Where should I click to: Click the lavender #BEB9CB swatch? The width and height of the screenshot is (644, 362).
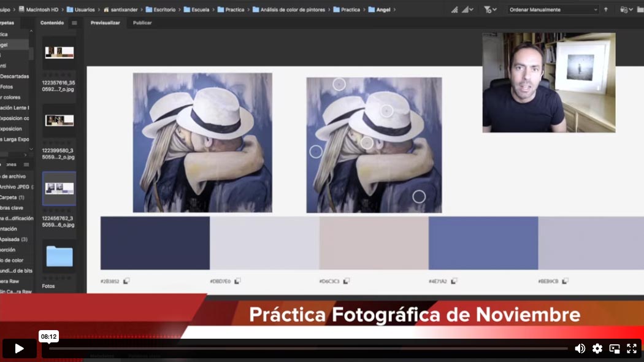(x=591, y=243)
